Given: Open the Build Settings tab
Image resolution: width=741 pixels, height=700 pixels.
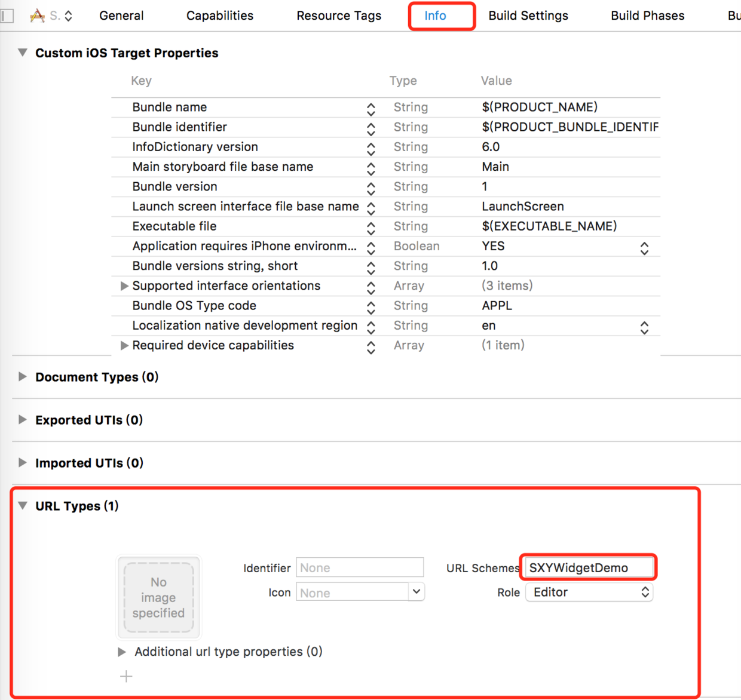Looking at the screenshot, I should pos(528,16).
